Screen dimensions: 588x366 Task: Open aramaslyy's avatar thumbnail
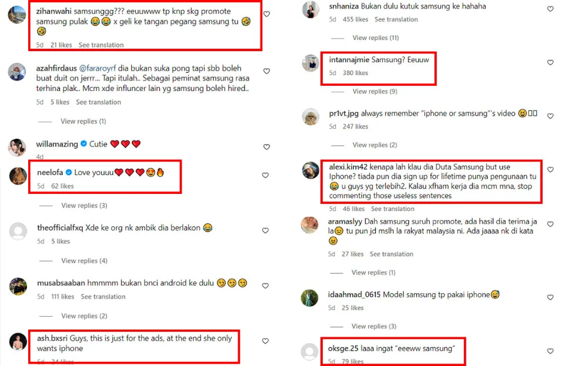tap(310, 225)
